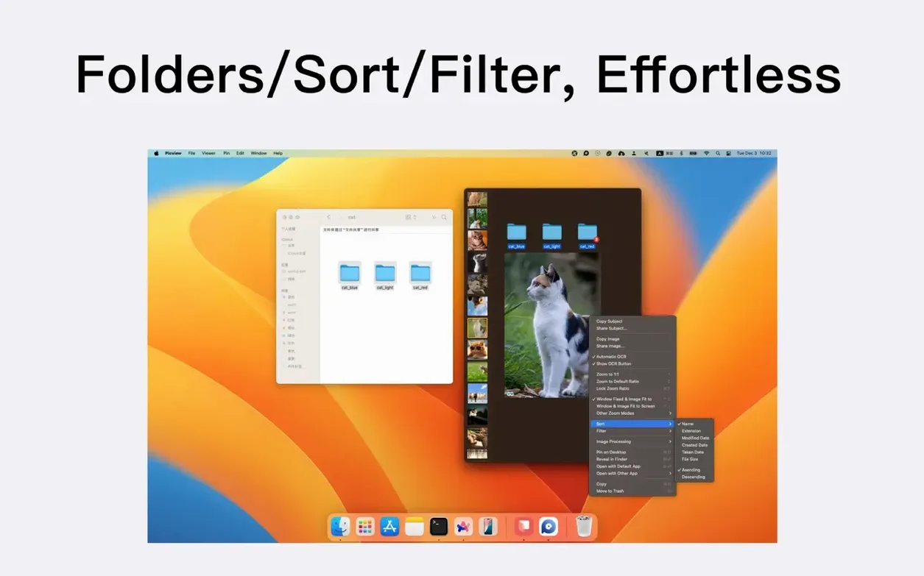Expand the Image Processing submenu
This screenshot has width=924, height=576.
click(x=632, y=442)
